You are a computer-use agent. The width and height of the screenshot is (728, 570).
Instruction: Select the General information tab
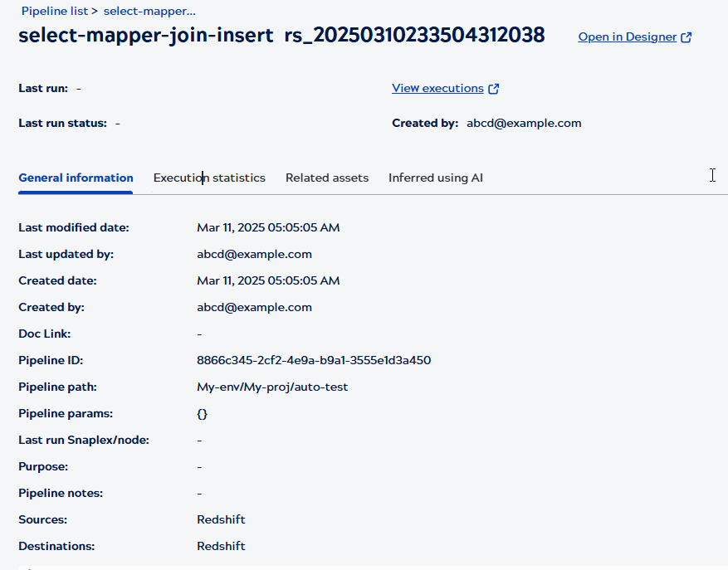76,178
